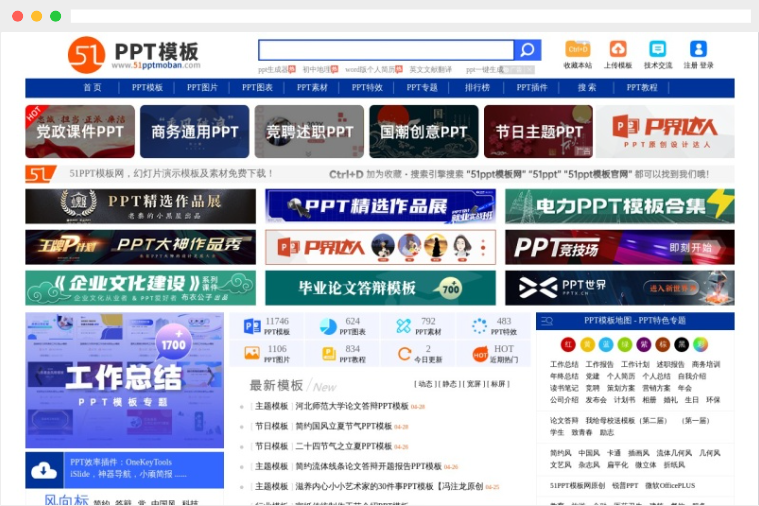759x506 pixels.
Task: Open PPT教程 in the navigation bar
Action: click(642, 88)
